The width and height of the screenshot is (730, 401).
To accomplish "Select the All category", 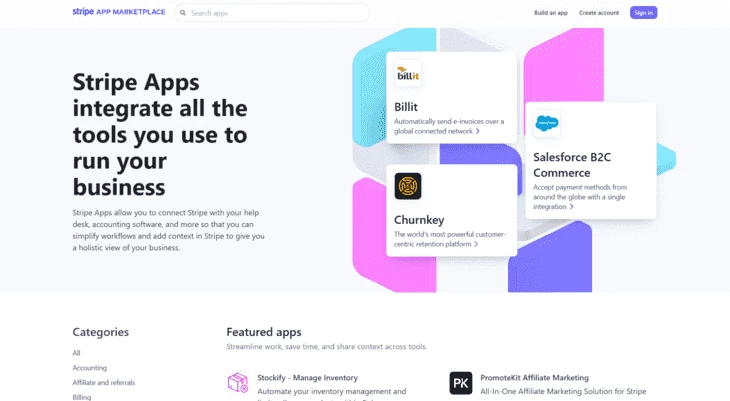I will tap(76, 353).
